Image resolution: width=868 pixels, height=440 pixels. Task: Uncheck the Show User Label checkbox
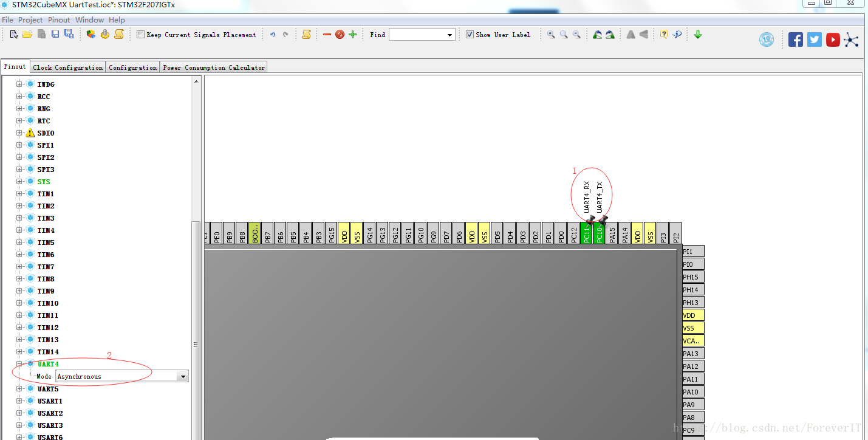470,35
